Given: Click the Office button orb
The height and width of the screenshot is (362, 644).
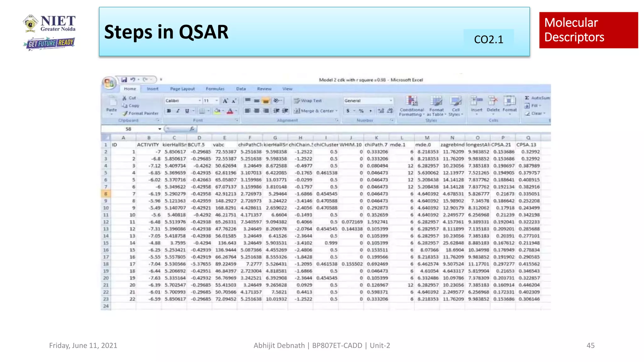Looking at the screenshot, I should (x=109, y=83).
